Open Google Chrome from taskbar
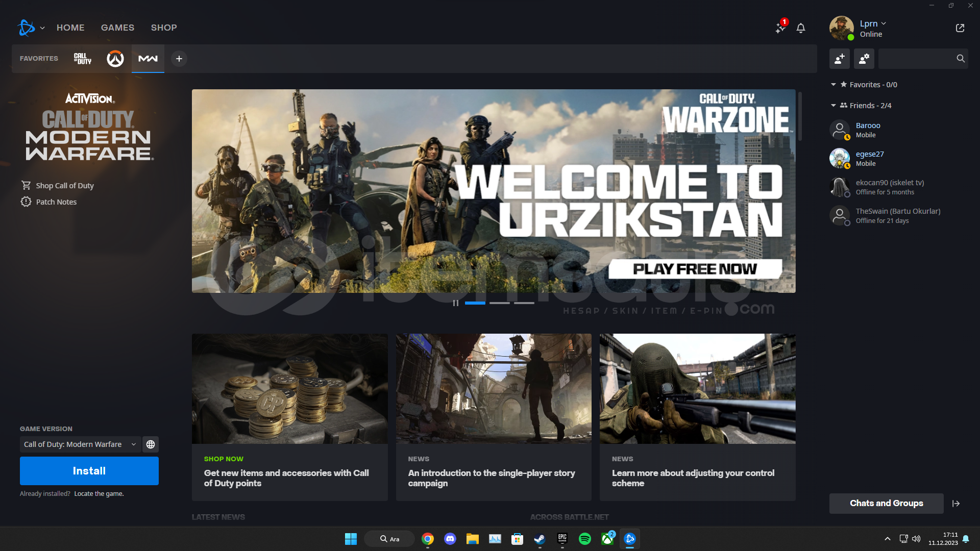The width and height of the screenshot is (980, 551). tap(428, 539)
